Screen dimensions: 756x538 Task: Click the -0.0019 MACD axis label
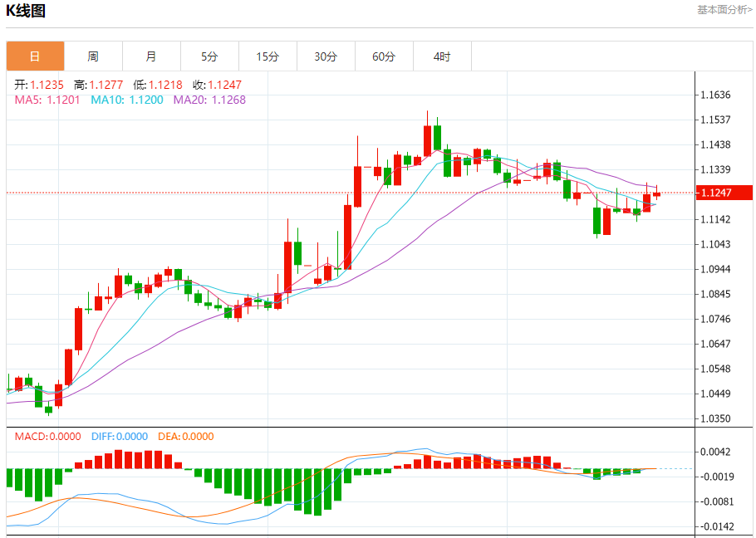(x=716, y=477)
